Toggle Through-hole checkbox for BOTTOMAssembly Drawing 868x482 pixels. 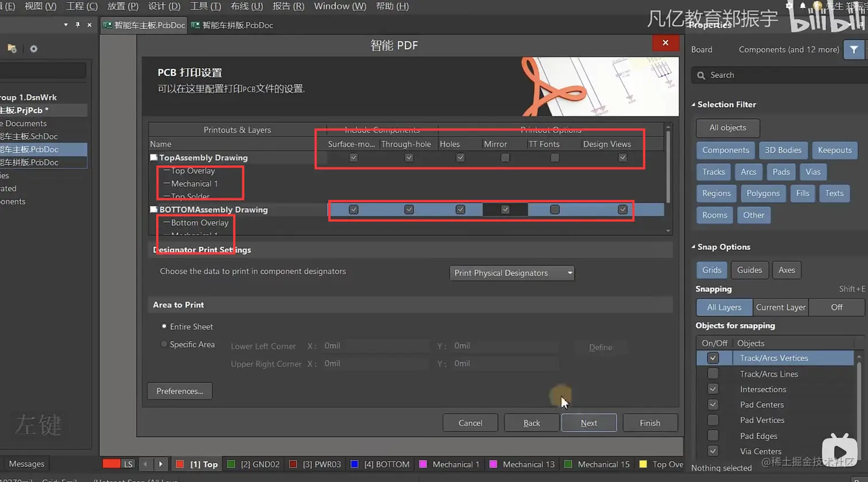[x=409, y=210]
